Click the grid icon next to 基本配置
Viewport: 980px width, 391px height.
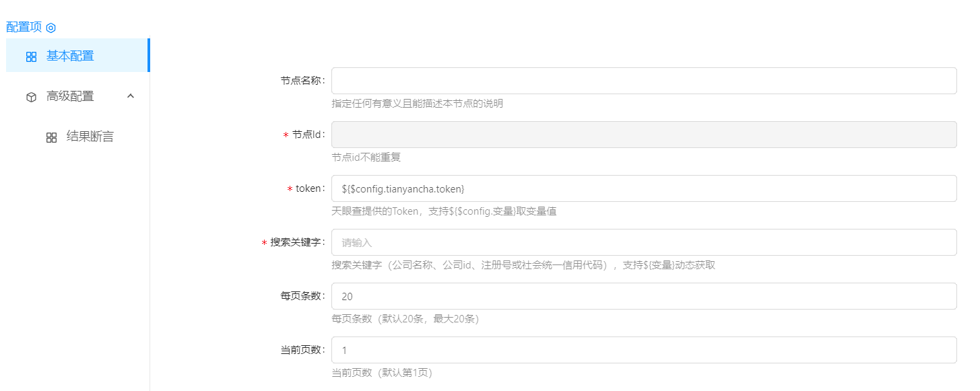coord(31,57)
